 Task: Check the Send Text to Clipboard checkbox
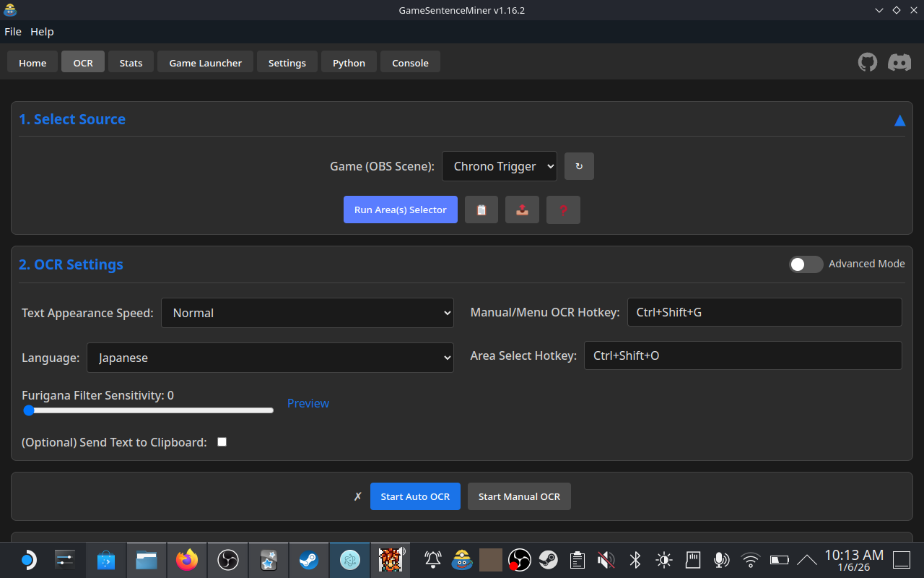(x=222, y=441)
